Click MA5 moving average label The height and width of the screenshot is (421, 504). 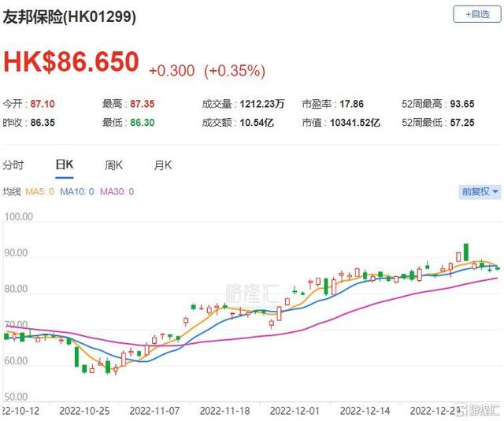39,192
